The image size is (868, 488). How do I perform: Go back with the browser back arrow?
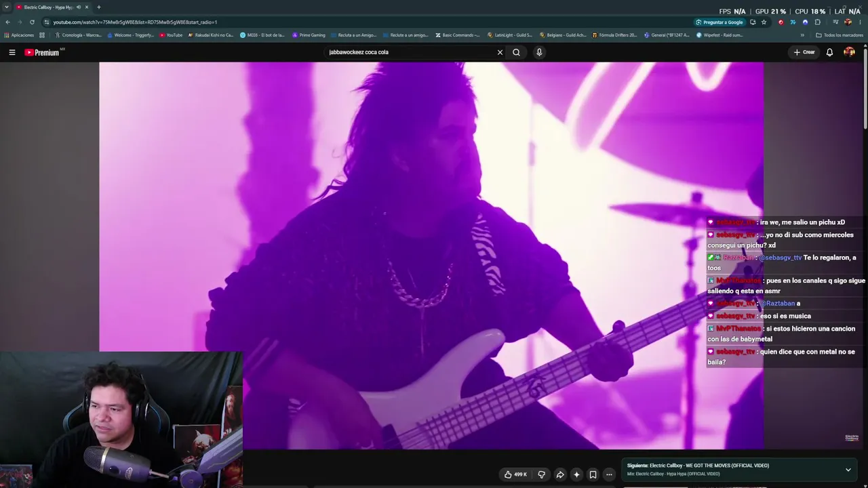coord(7,22)
